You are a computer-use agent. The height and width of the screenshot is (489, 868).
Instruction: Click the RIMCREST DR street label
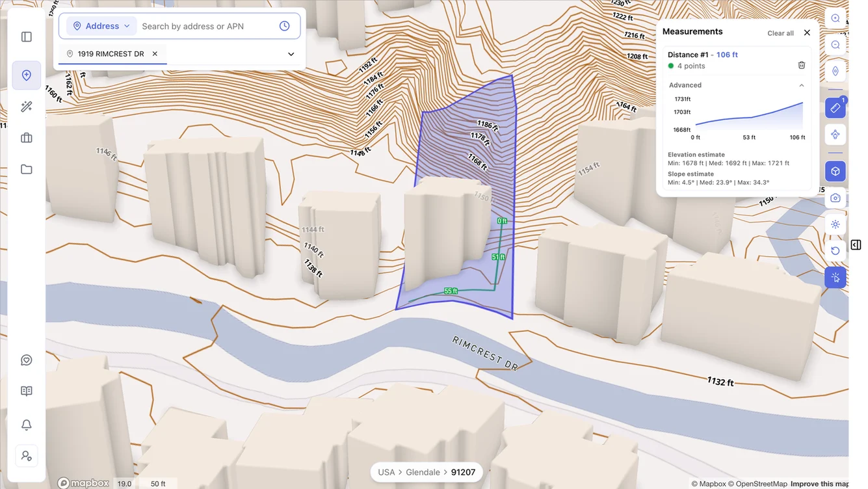click(486, 354)
